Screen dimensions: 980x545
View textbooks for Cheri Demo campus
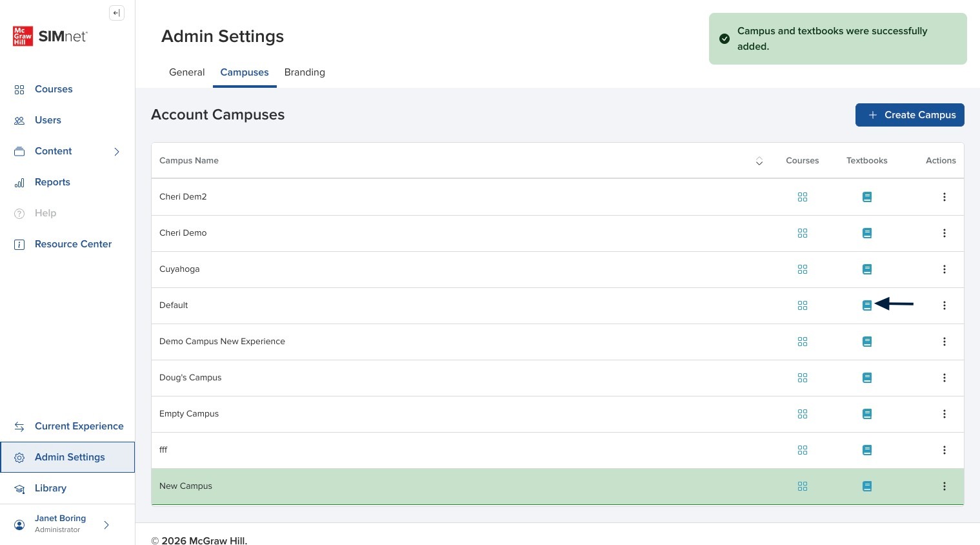867,233
